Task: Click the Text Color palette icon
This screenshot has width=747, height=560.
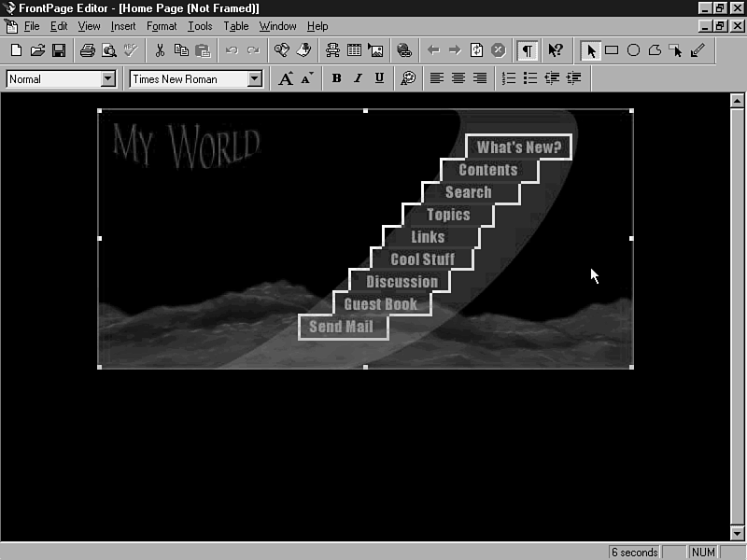Action: (x=408, y=79)
